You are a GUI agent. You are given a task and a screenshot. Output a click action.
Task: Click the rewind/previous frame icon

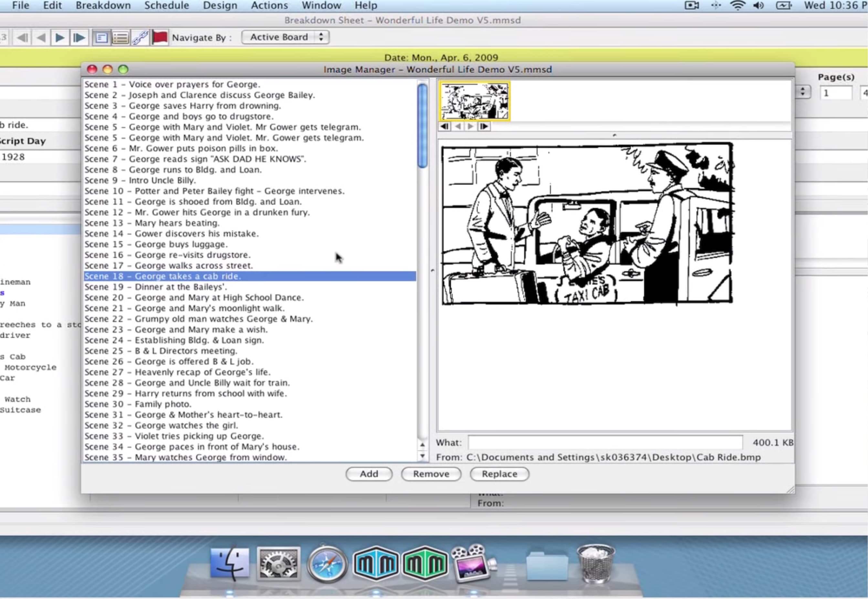click(458, 127)
